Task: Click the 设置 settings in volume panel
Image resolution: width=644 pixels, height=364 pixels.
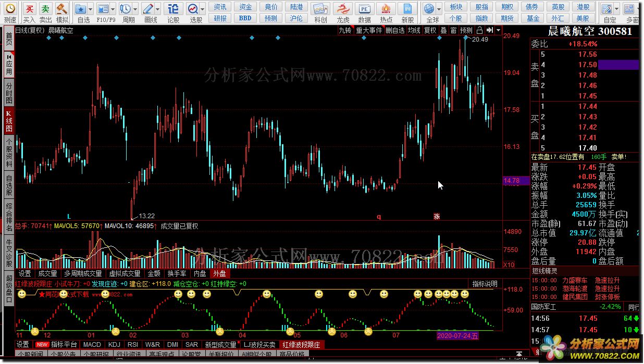Action: (24, 273)
